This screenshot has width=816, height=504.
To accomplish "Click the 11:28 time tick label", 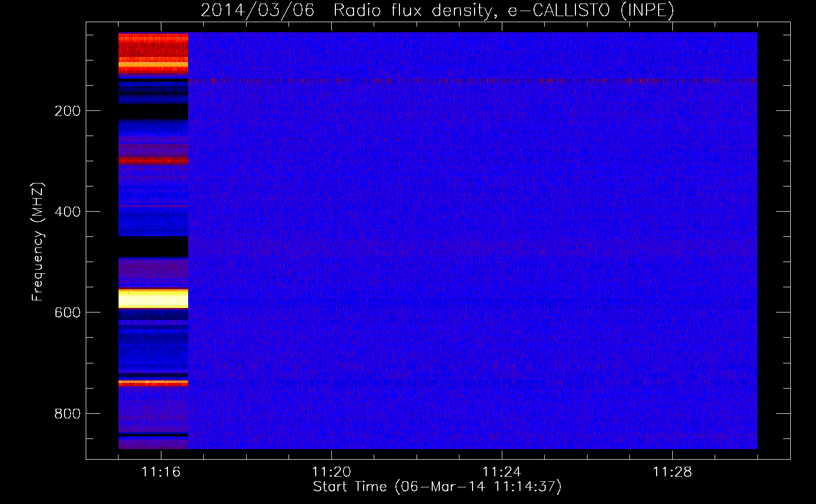I will [x=672, y=472].
